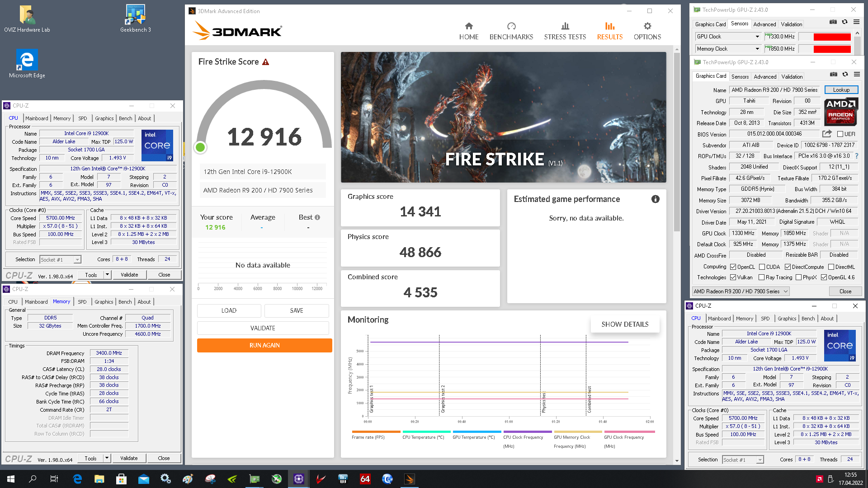Open GPU selection dropdown in GPU-Z

741,291
